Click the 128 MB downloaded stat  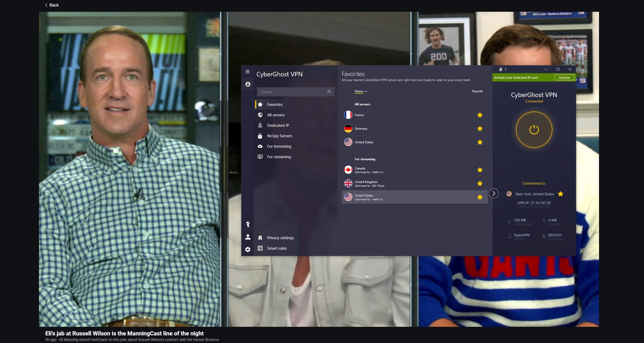click(520, 220)
